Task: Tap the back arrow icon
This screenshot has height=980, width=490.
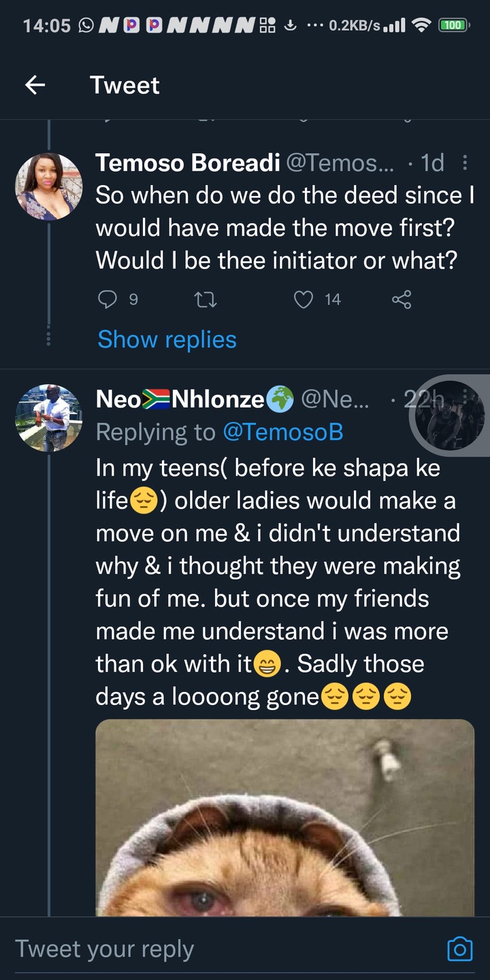Action: pos(35,85)
